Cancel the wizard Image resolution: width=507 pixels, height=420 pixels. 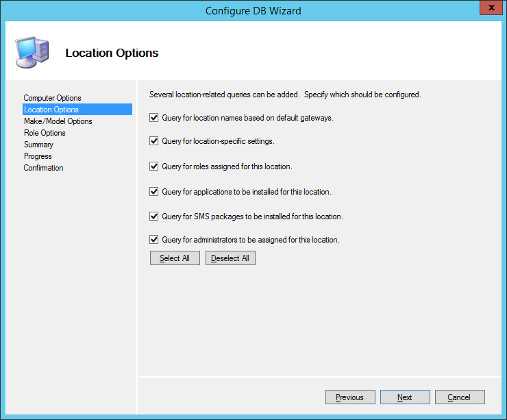(x=459, y=397)
